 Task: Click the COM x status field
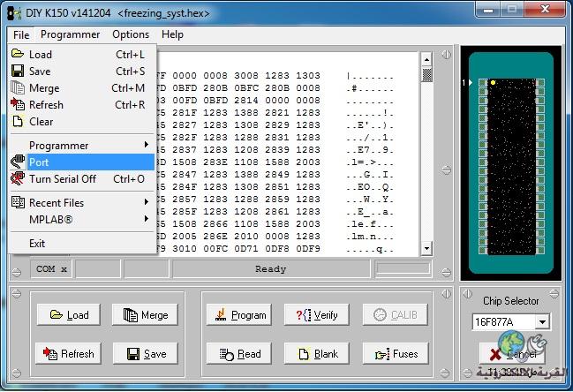pyautogui.click(x=51, y=269)
